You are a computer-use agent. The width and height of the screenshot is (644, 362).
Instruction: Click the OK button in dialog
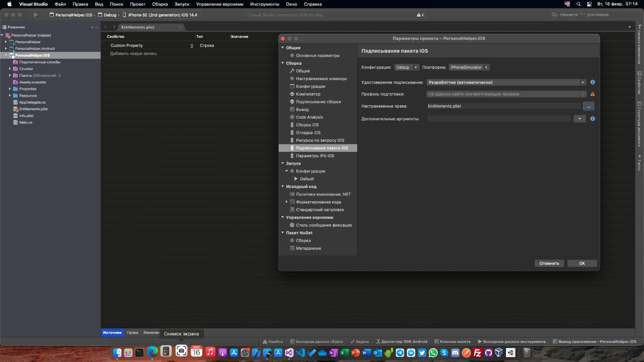click(x=582, y=263)
